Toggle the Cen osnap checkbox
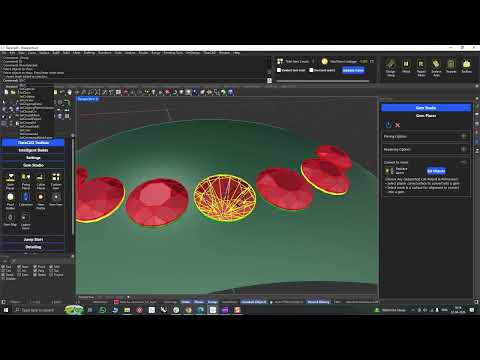 pos(3,271)
